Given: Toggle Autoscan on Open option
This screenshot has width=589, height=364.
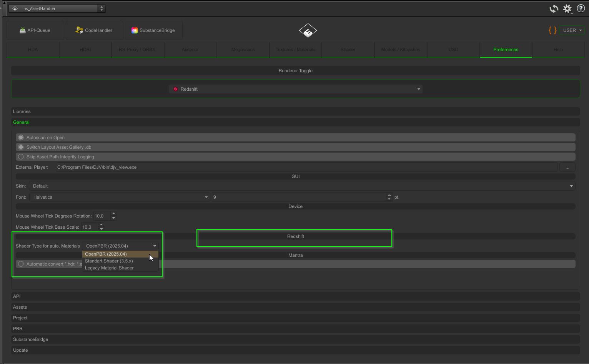Looking at the screenshot, I should (21, 138).
